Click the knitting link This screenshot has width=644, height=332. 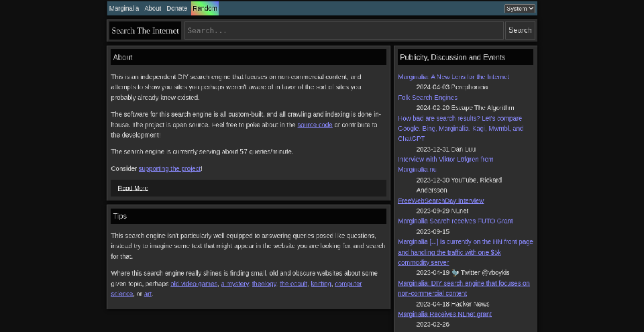(321, 284)
